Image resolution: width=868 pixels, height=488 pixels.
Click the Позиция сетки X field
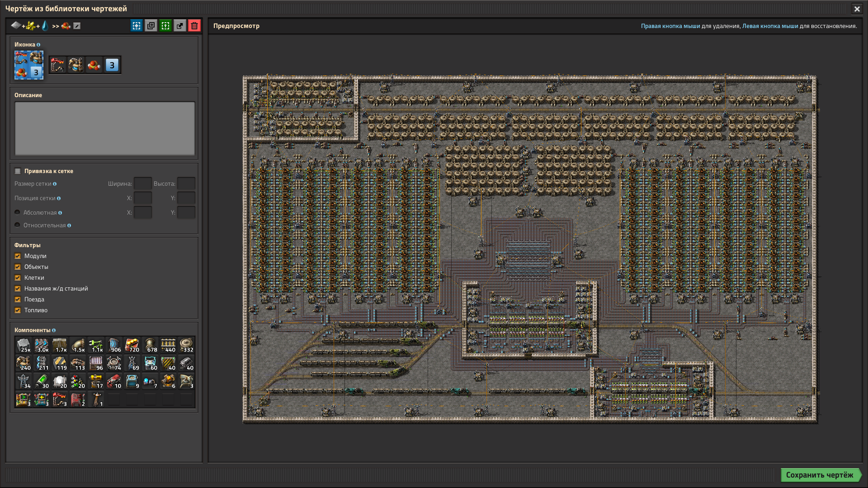(143, 198)
